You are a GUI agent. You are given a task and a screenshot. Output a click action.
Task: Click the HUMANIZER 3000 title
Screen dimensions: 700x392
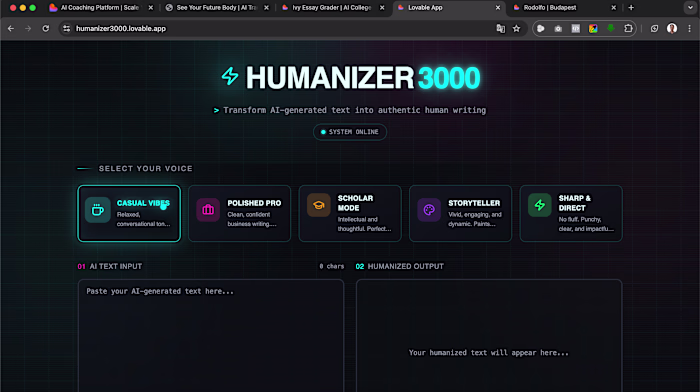[363, 78]
